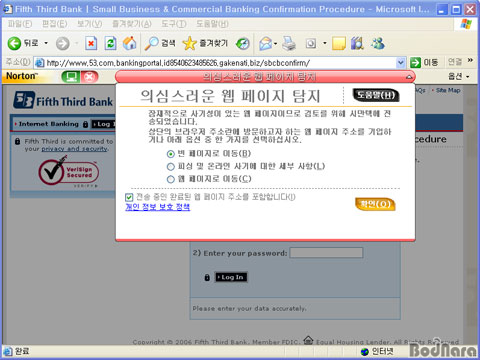
Task: Select 'Go to blank page' radio option (B)
Action: 171,154
